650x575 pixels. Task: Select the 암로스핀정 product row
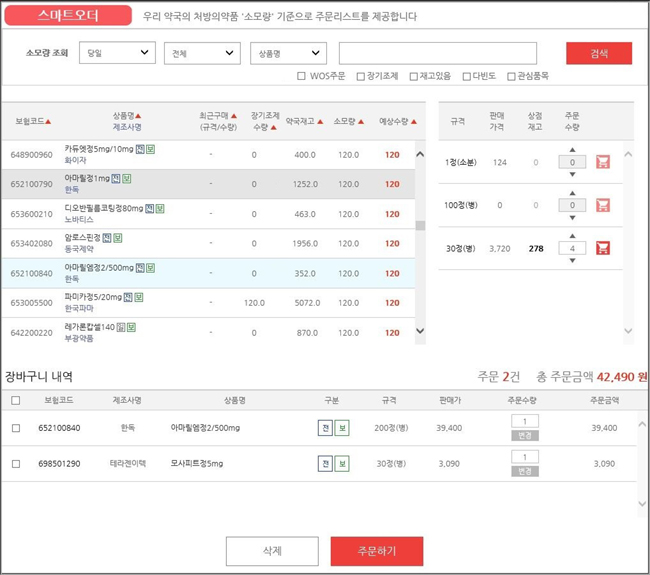(208, 243)
